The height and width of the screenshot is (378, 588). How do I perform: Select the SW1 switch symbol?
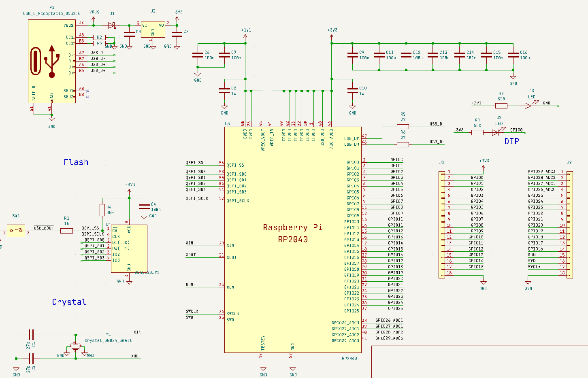[16, 231]
